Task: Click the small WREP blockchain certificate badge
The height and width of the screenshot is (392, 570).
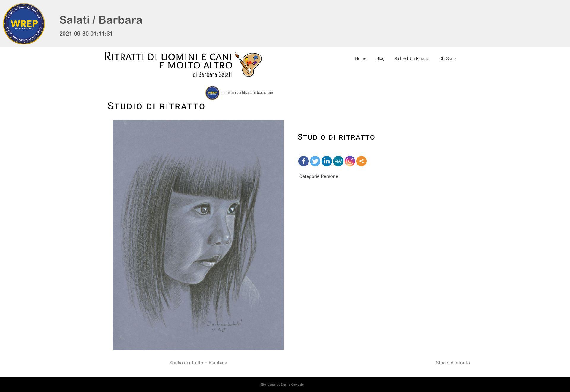Action: click(212, 93)
